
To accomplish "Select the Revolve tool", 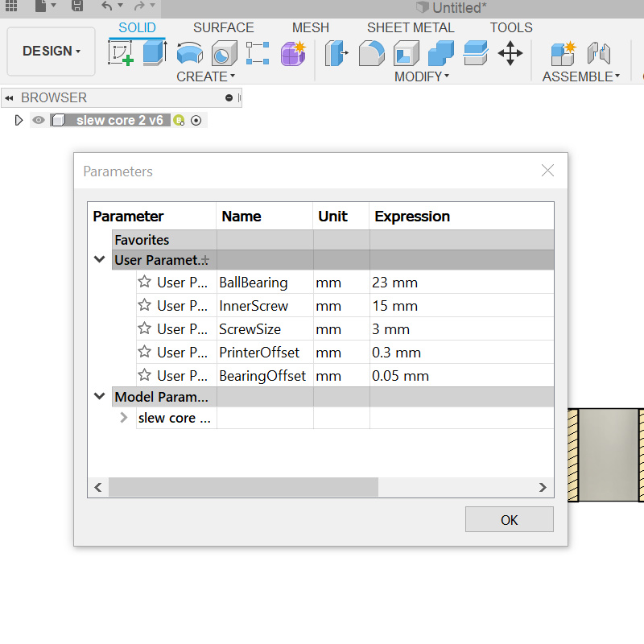I will pyautogui.click(x=190, y=53).
